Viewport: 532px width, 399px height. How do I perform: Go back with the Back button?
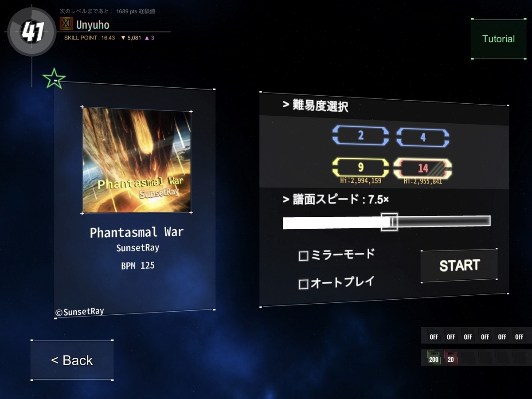tap(72, 360)
